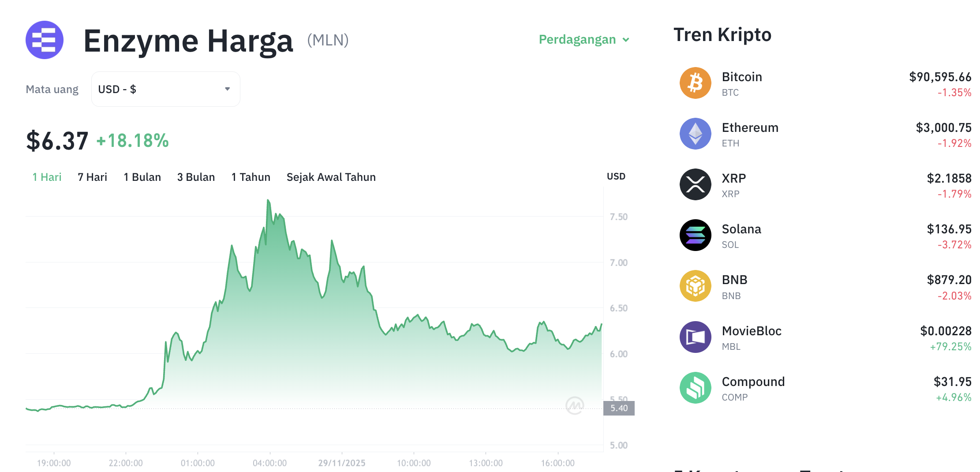Image resolution: width=980 pixels, height=472 pixels.
Task: Activate the 1 Tahun price range
Action: (251, 177)
